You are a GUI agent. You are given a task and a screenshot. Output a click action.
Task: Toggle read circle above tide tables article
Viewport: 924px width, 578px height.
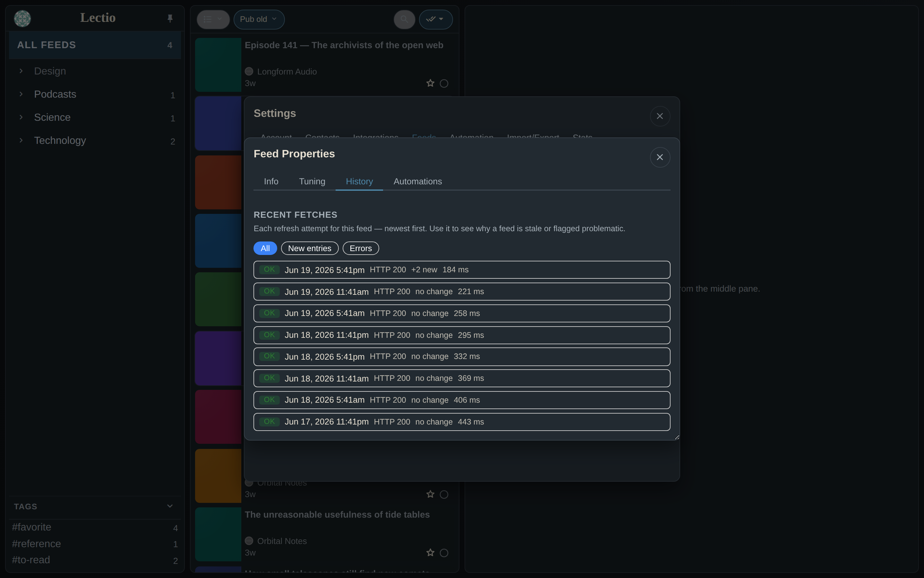pyautogui.click(x=444, y=494)
